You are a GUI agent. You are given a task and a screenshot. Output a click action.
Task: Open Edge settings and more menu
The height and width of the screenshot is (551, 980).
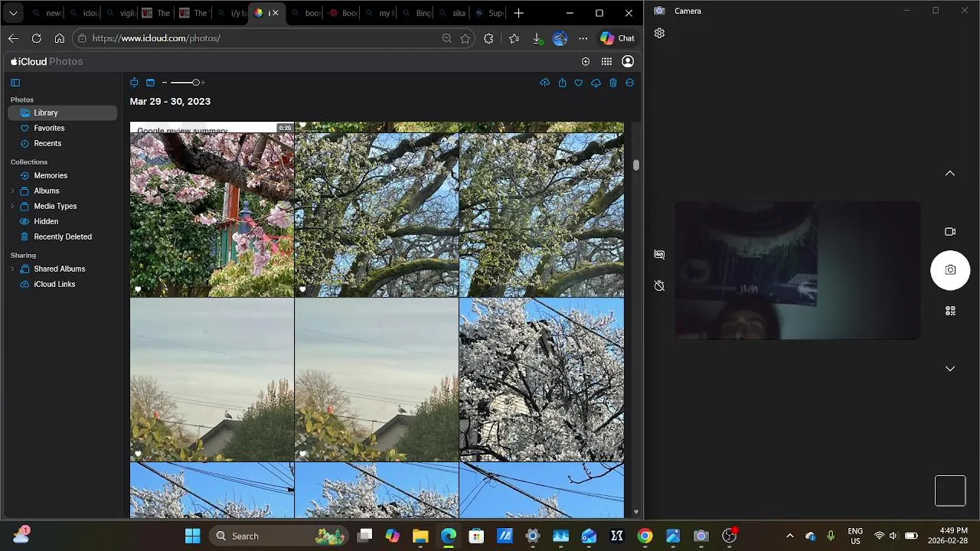pyautogui.click(x=583, y=38)
